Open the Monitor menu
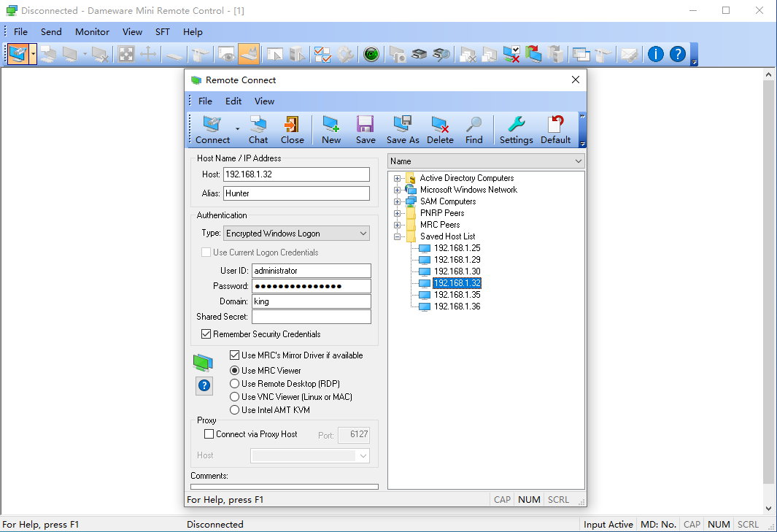Viewport: 777px width, 532px height. [92, 31]
